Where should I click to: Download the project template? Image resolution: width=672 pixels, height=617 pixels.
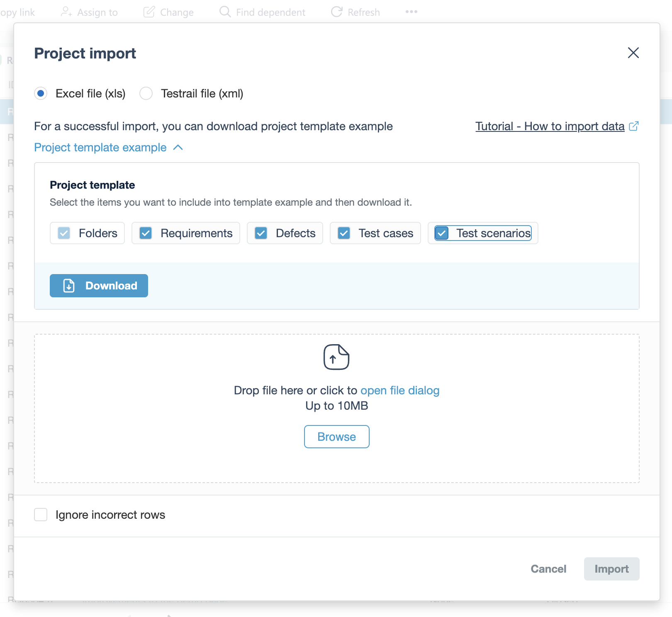[x=99, y=286]
